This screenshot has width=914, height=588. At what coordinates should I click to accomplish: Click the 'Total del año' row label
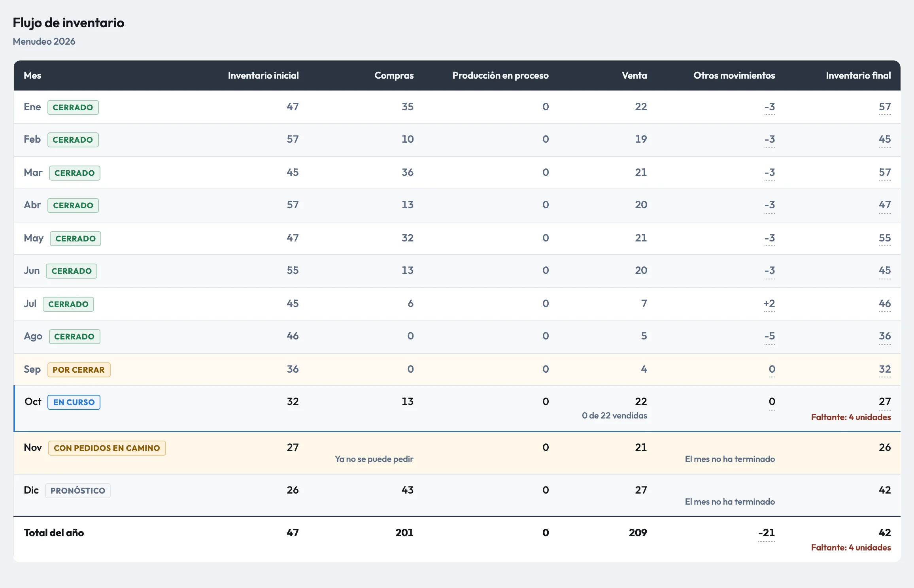(x=54, y=533)
